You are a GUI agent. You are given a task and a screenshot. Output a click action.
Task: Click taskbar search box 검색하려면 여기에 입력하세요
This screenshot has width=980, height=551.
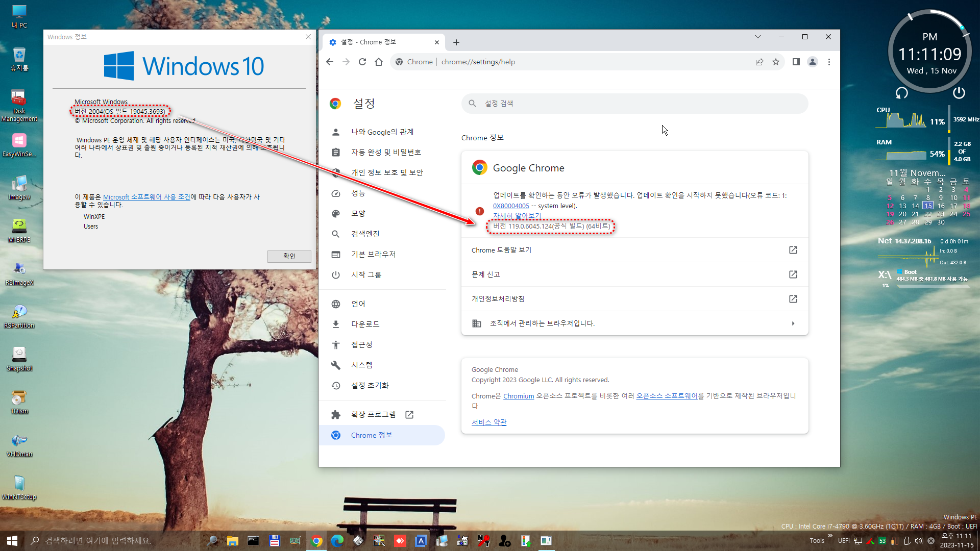click(x=113, y=541)
